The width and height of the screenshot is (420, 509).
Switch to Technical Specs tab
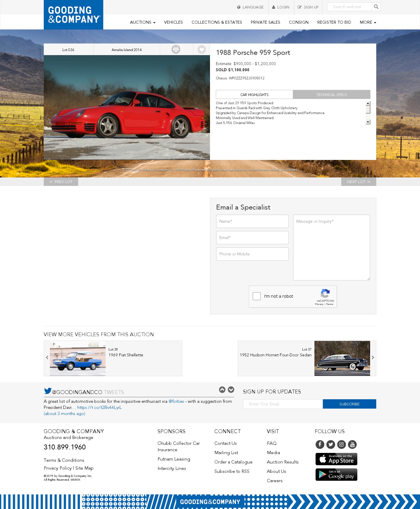(x=332, y=95)
